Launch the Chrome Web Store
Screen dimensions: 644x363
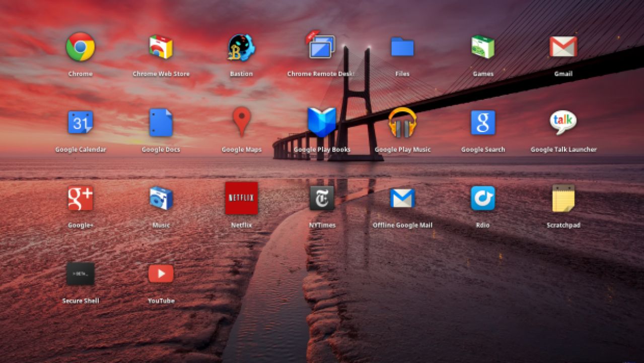point(161,47)
